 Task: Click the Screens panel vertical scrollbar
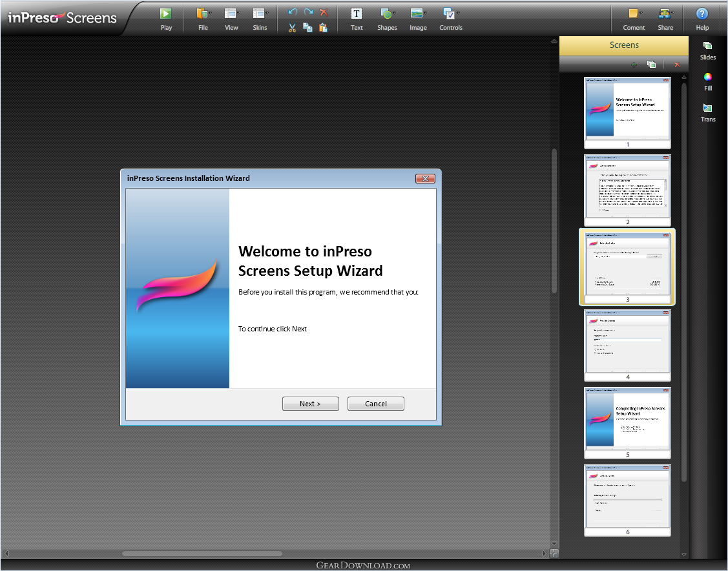(x=683, y=282)
